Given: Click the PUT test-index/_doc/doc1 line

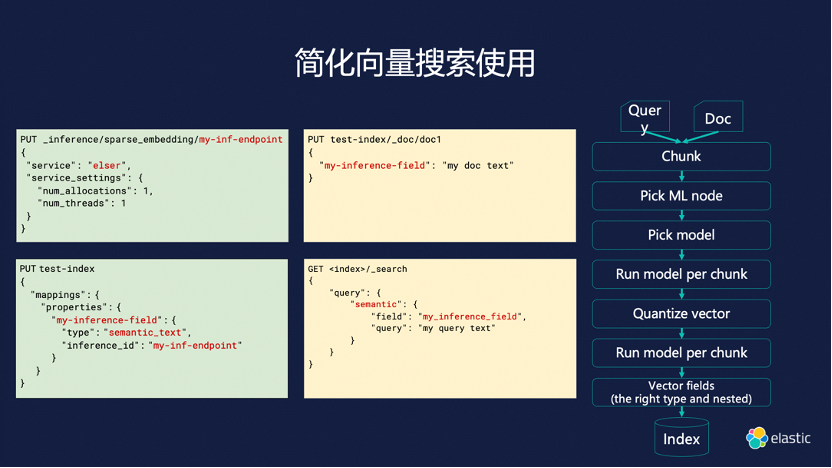Looking at the screenshot, I should 374,140.
